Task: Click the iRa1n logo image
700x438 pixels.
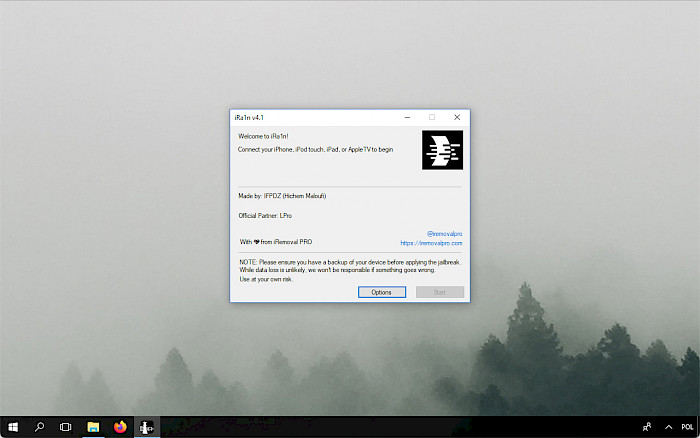Action: tap(442, 150)
